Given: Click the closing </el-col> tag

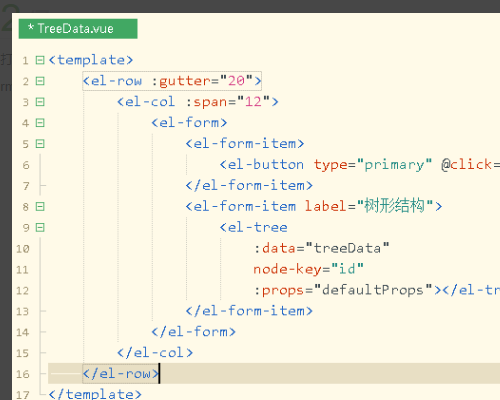Looking at the screenshot, I should coord(155,353).
